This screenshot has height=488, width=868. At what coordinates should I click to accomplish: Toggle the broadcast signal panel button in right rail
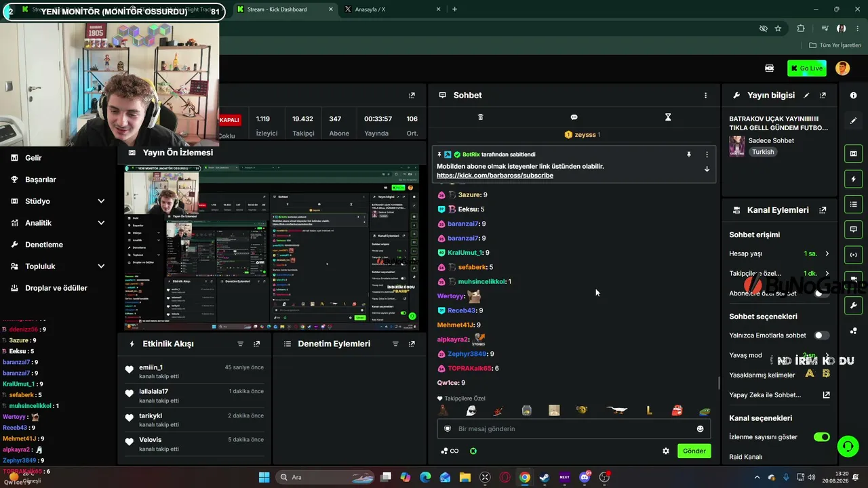point(853,254)
